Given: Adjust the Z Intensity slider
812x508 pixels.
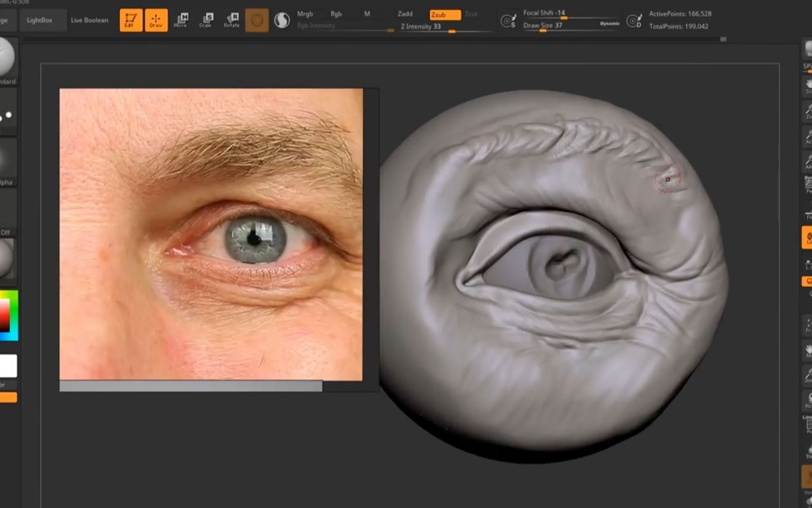Looking at the screenshot, I should [x=446, y=27].
